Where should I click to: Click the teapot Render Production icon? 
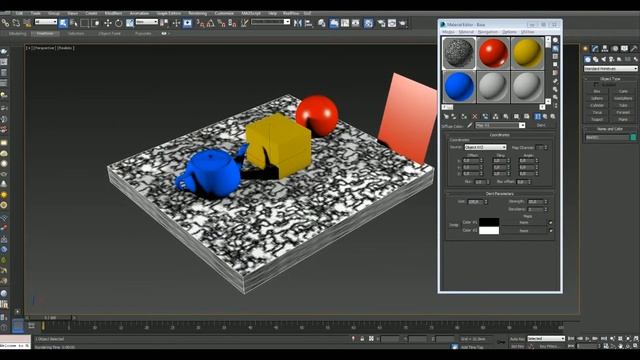click(403, 23)
